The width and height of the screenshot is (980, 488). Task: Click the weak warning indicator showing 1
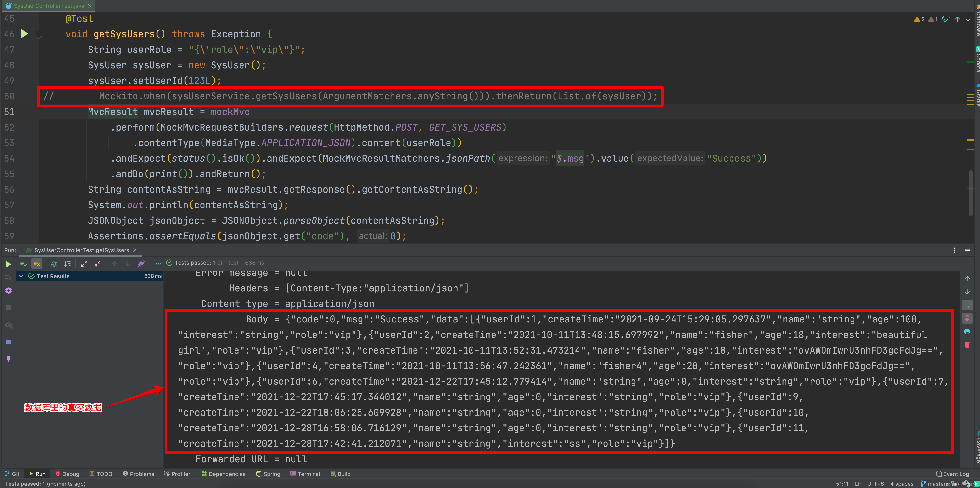[x=932, y=19]
